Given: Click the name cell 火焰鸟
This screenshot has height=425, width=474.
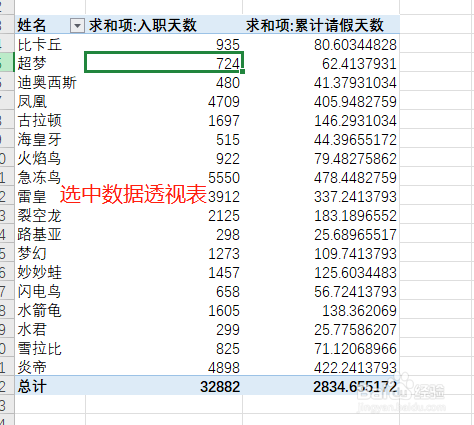Looking at the screenshot, I should tap(50, 158).
